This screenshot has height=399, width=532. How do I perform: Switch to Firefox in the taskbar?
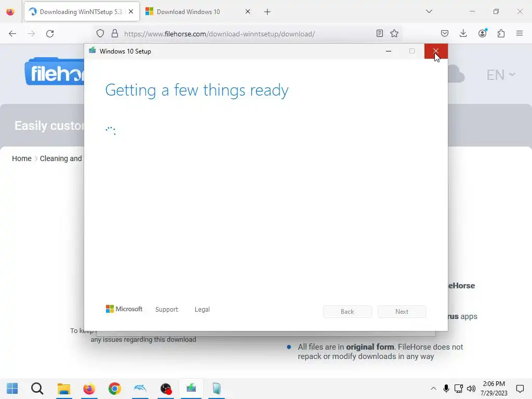pyautogui.click(x=89, y=389)
